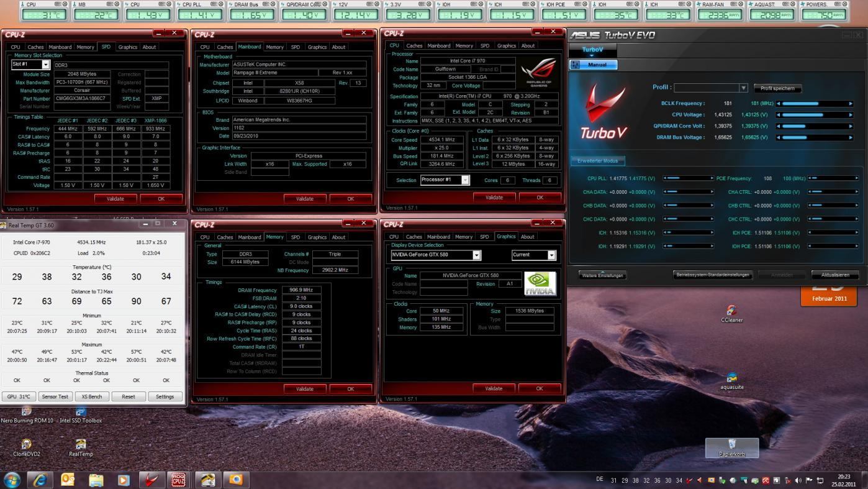Click the TurboV Manual mode icon button
Screen dimensions: 868x489
pos(594,65)
